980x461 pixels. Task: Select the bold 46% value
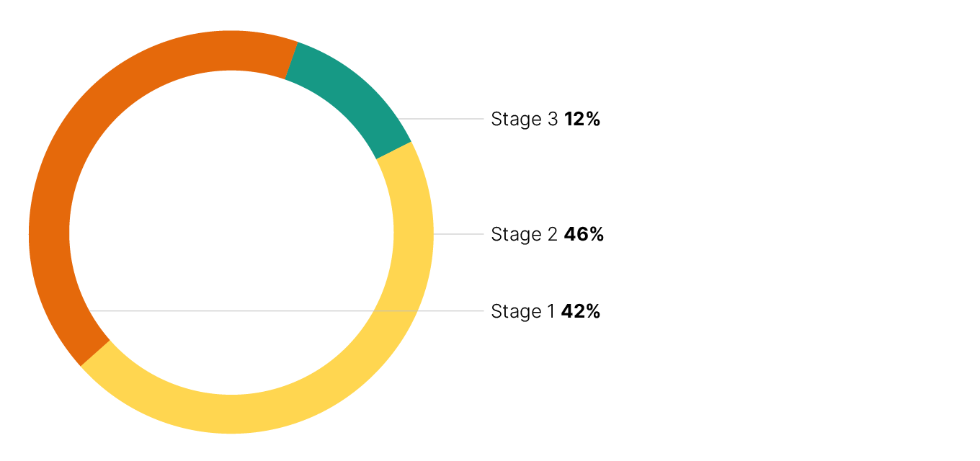point(584,234)
